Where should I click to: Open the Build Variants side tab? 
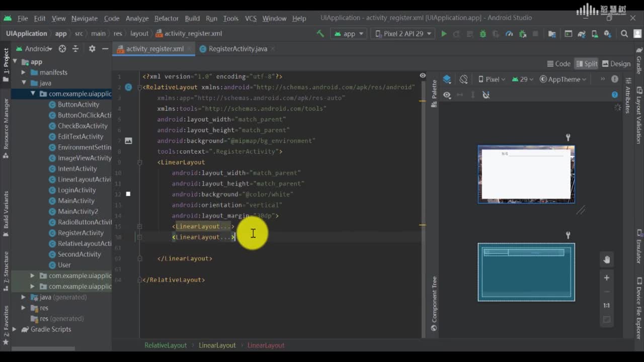point(6,213)
